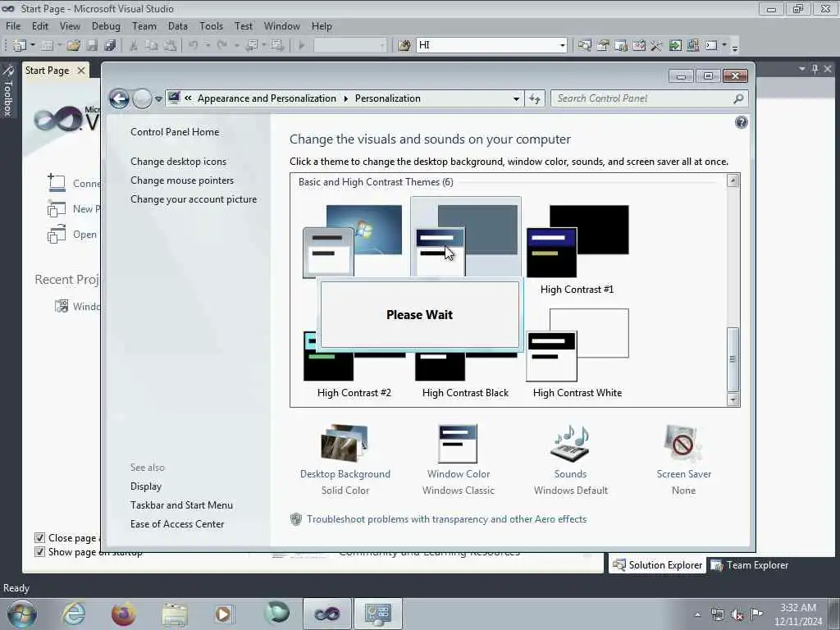The height and width of the screenshot is (630, 840).
Task: Expand the Undo history dropdown arrow
Action: (208, 46)
